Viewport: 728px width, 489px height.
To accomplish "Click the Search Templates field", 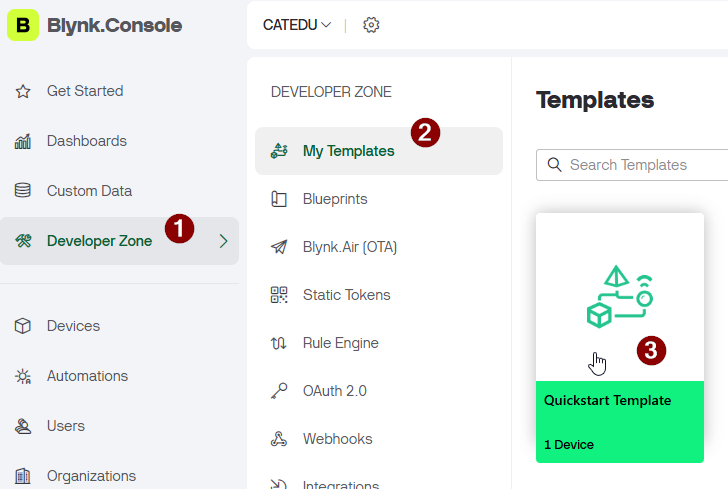I will tap(640, 165).
